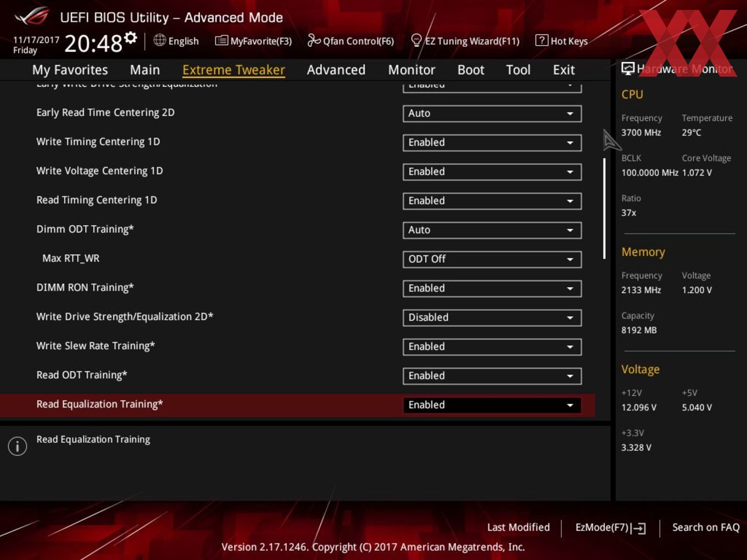Show Hot Keys help
The image size is (747, 560).
pos(561,41)
